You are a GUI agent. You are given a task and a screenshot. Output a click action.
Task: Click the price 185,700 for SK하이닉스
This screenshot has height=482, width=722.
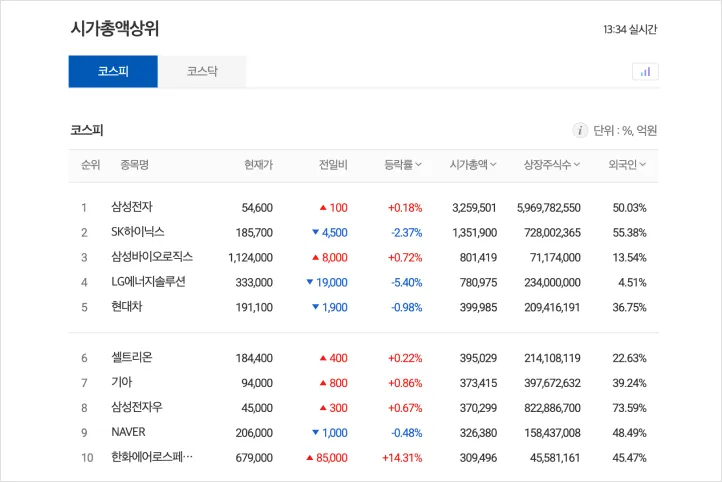click(x=254, y=233)
